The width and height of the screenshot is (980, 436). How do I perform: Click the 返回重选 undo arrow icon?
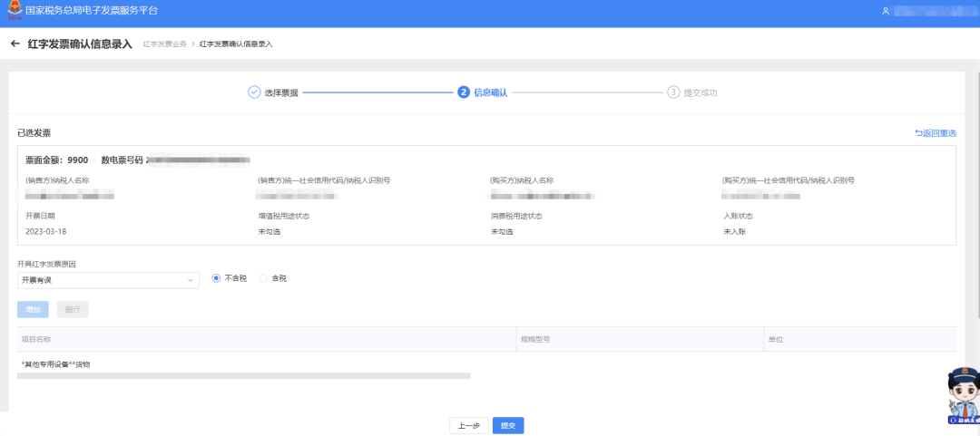click(918, 133)
